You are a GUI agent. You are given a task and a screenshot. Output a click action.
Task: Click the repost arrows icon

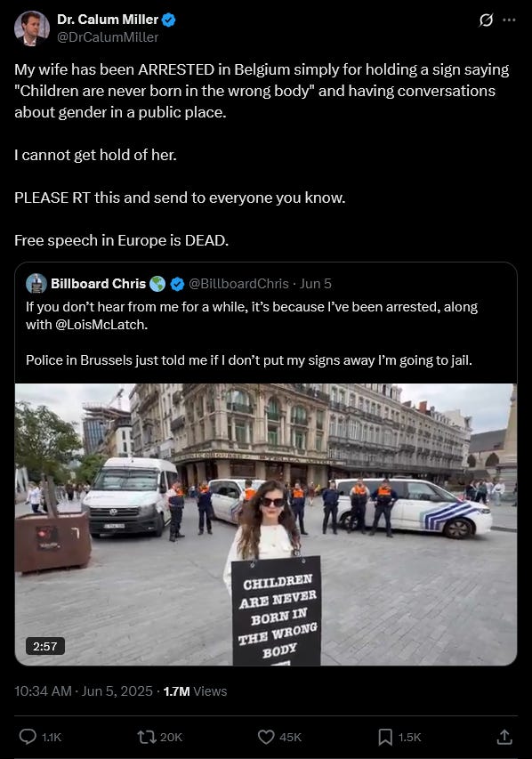coord(146,737)
